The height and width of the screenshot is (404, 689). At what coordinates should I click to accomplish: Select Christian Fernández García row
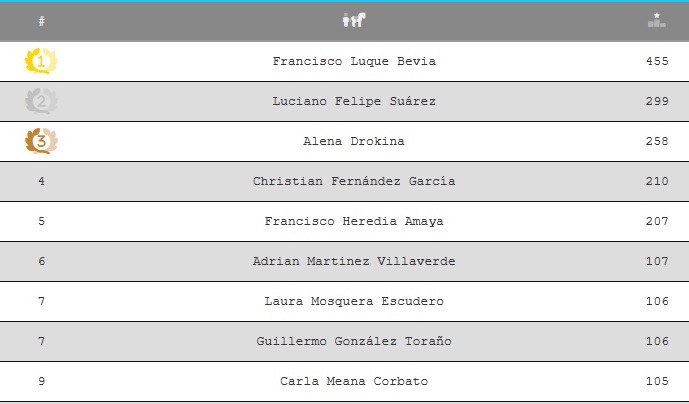354,182
